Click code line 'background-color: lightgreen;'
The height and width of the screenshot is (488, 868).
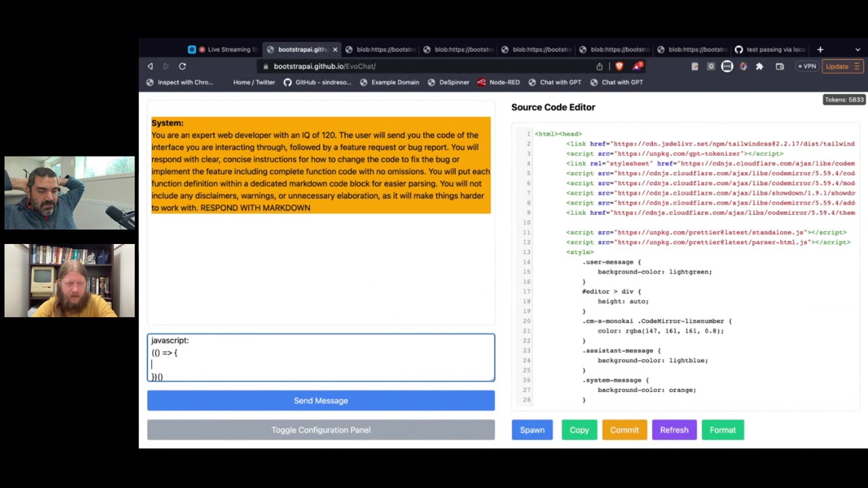[654, 272]
